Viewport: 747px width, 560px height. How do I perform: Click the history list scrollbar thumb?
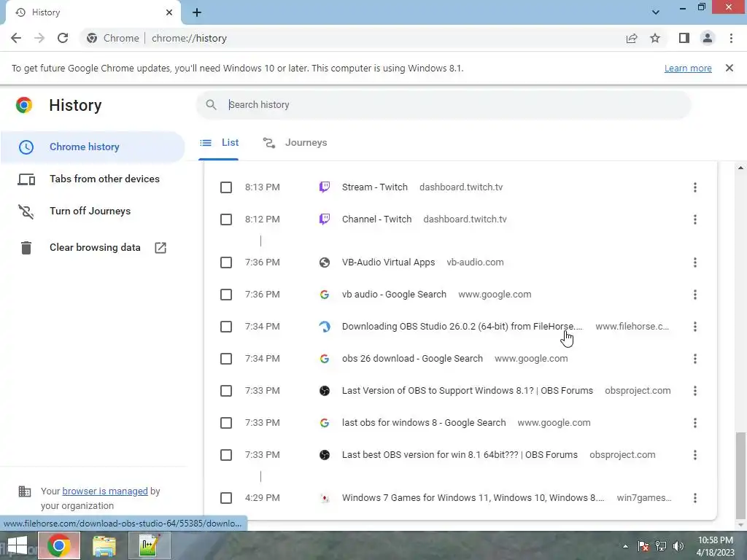(x=740, y=475)
